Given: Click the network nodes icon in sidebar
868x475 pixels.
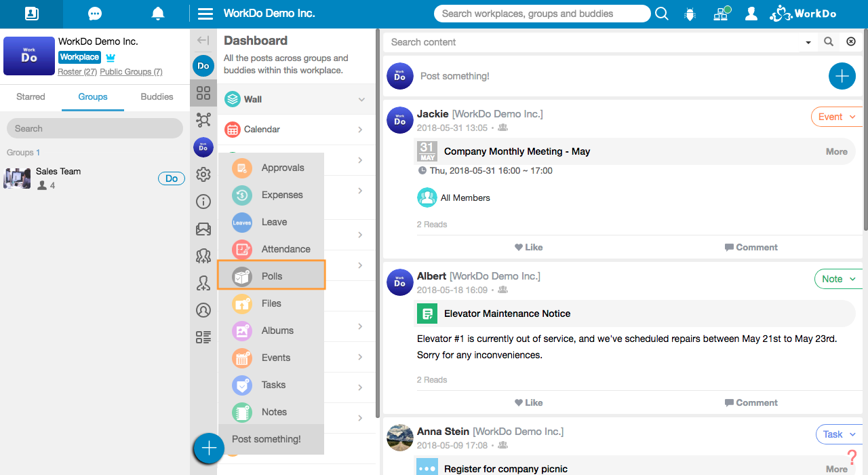Looking at the screenshot, I should tap(203, 120).
